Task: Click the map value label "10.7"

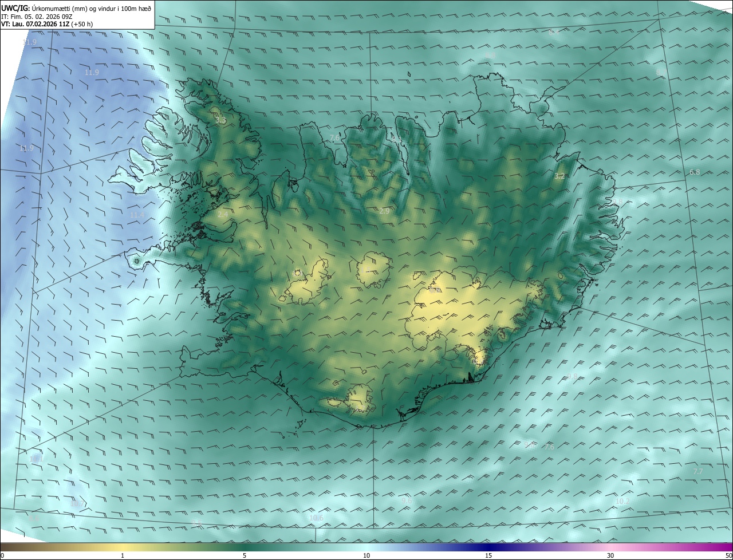Action: (x=77, y=504)
